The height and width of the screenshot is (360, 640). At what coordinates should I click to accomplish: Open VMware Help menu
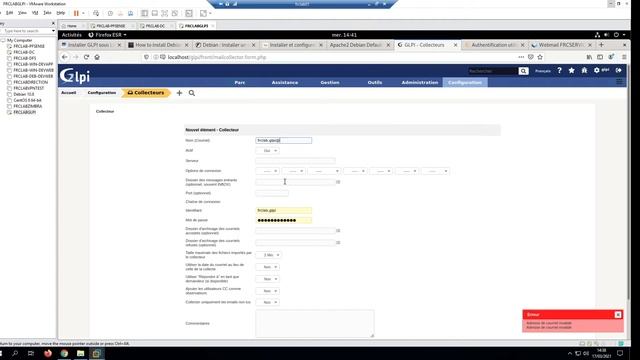pos(61,13)
